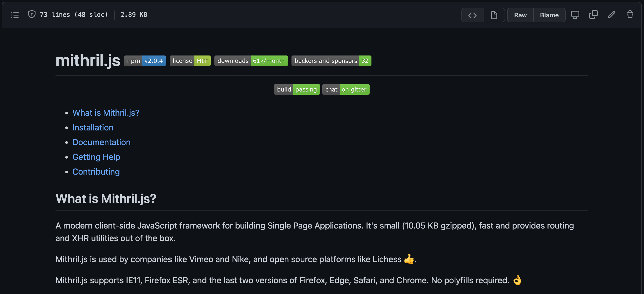
Task: Open file in GitHub Desktop icon
Action: (x=575, y=15)
